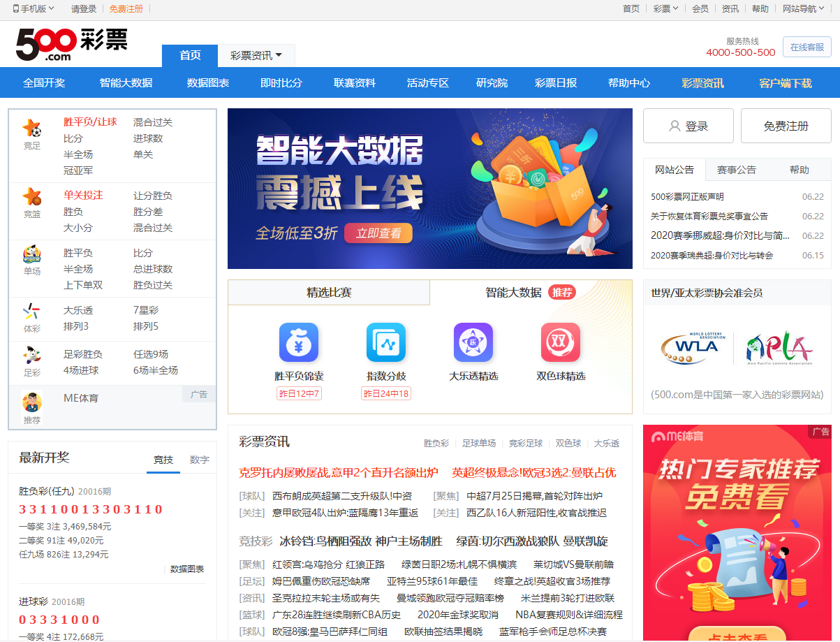Open the 单场 category icon
Viewport: 840px width, 642px height.
coord(32,254)
